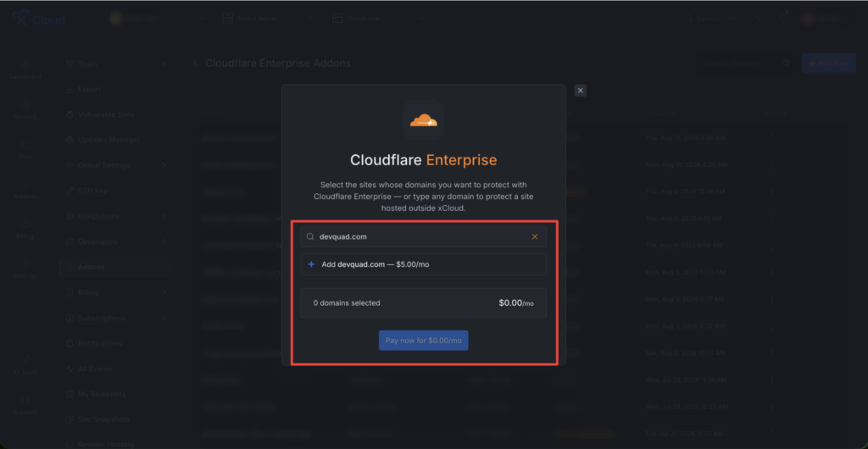
Task: Open actions menu for the Aug 4 6:08 AM row
Action: (x=771, y=245)
